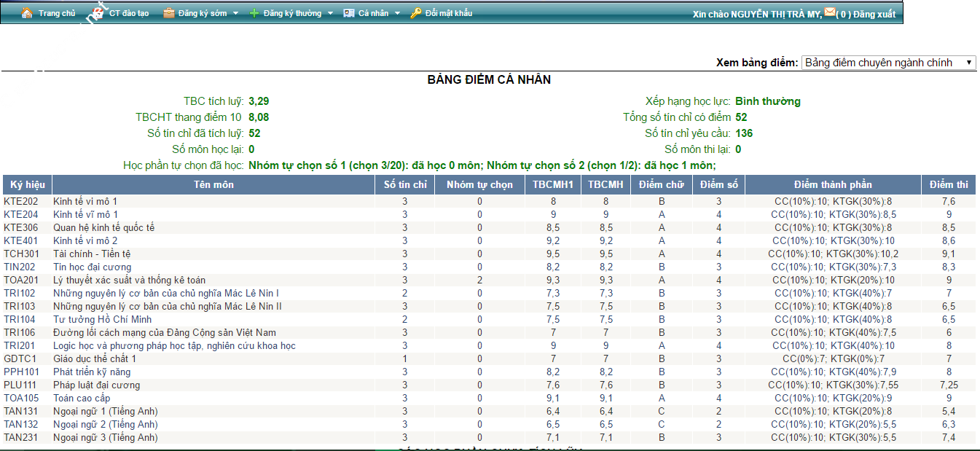Click the Tên môn column header

click(213, 184)
